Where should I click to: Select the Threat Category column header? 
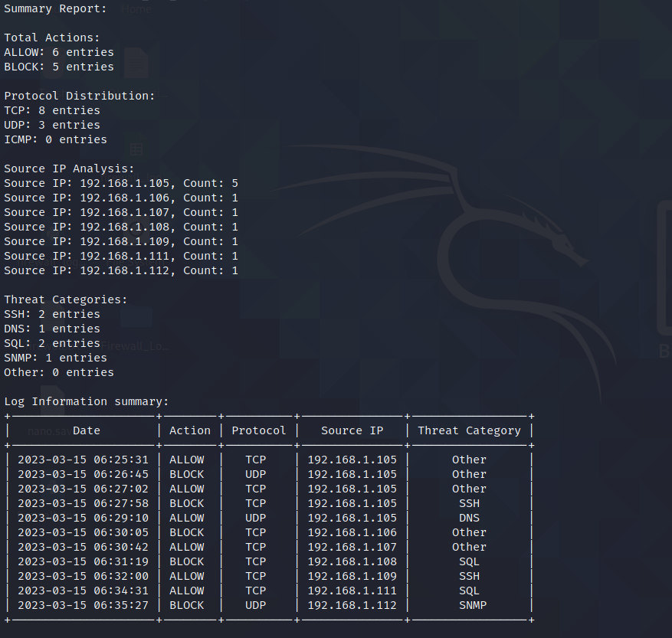(469, 430)
